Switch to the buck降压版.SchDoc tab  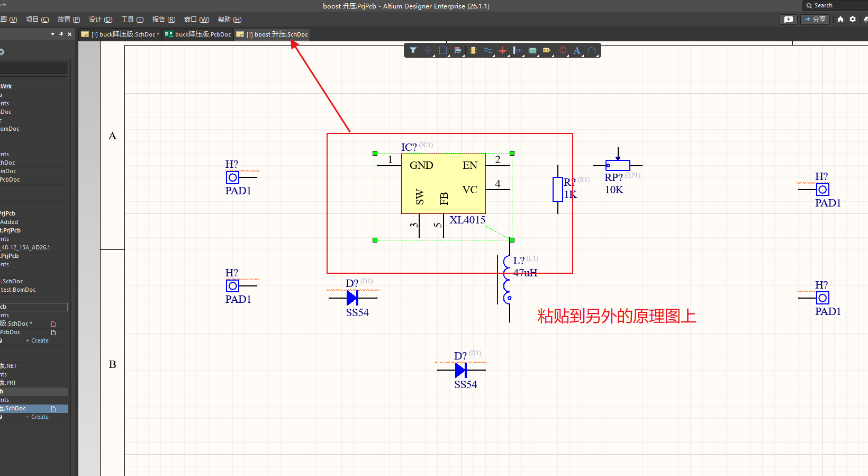[120, 34]
